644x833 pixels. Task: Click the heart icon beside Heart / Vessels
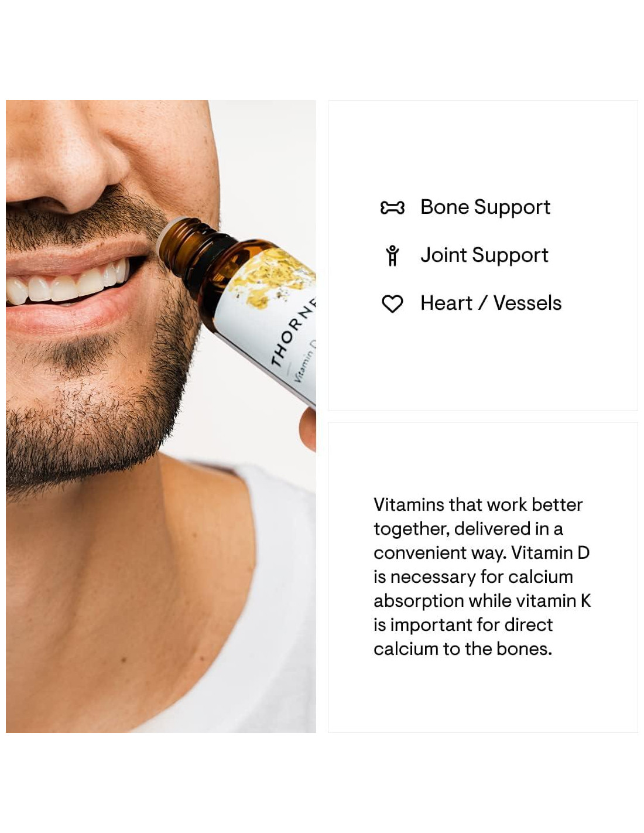[392, 303]
